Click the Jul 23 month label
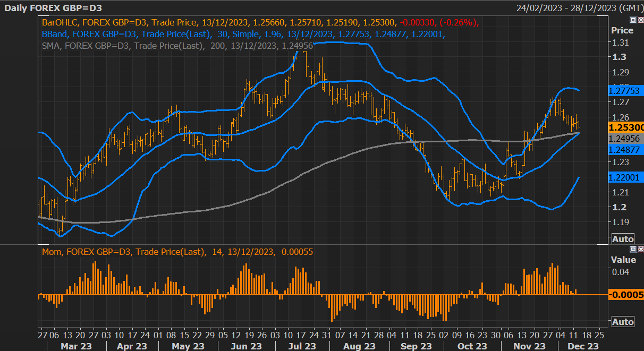Image resolution: width=644 pixels, height=351 pixels. (x=303, y=346)
